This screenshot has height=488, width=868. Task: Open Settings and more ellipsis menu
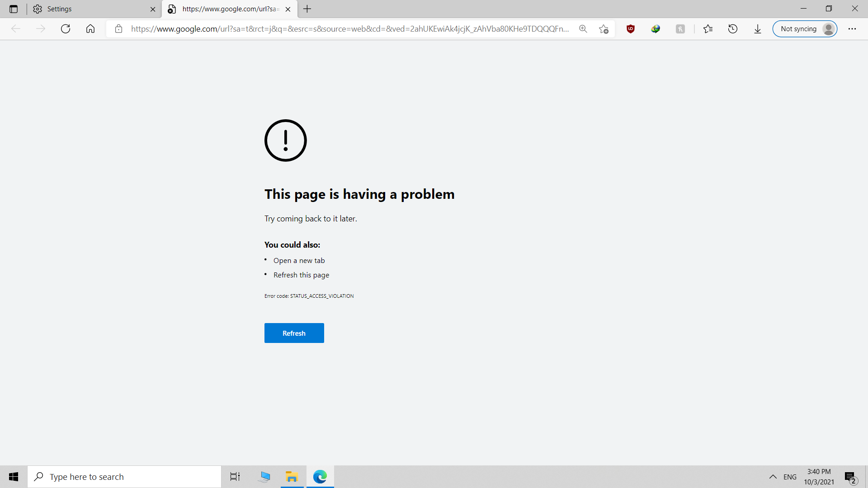[852, 29]
